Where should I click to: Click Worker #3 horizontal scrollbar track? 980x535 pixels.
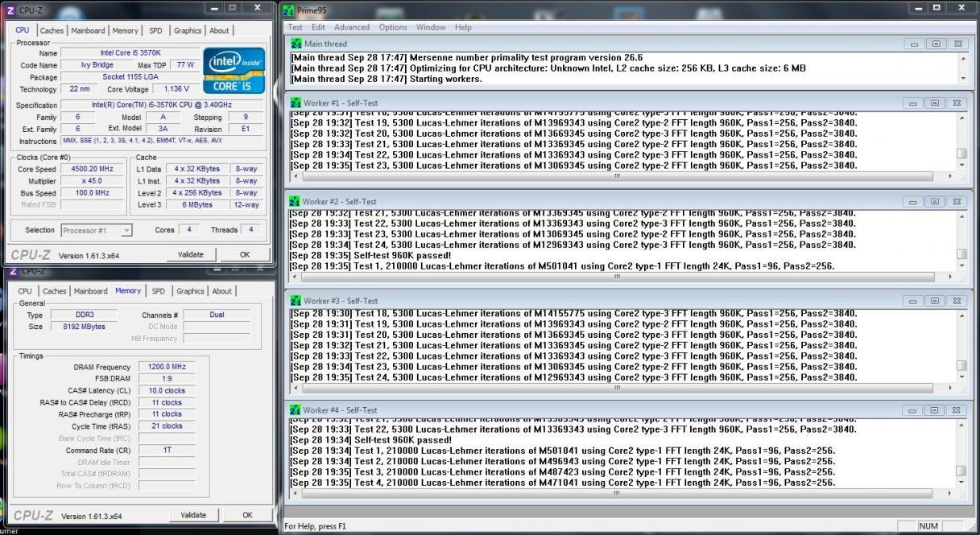tap(618, 387)
